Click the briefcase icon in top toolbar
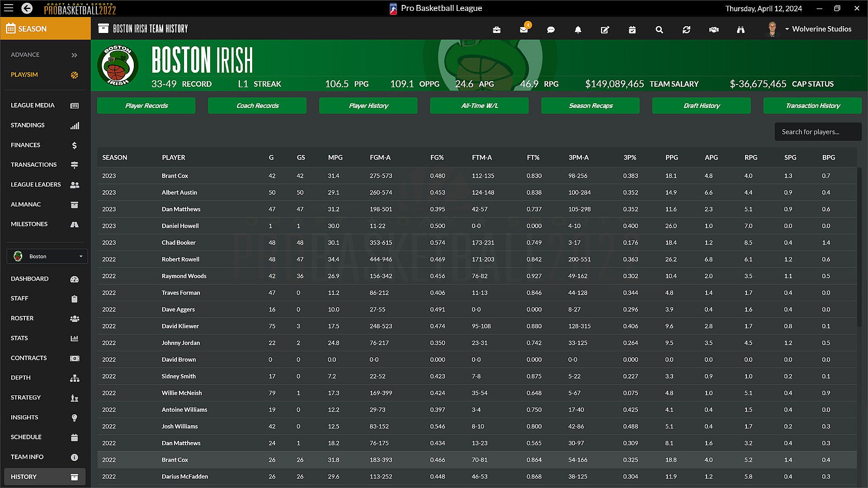 tap(496, 30)
